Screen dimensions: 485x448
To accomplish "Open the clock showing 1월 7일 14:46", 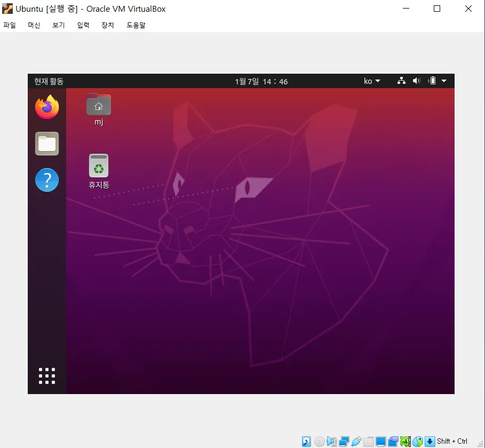I will pos(261,81).
